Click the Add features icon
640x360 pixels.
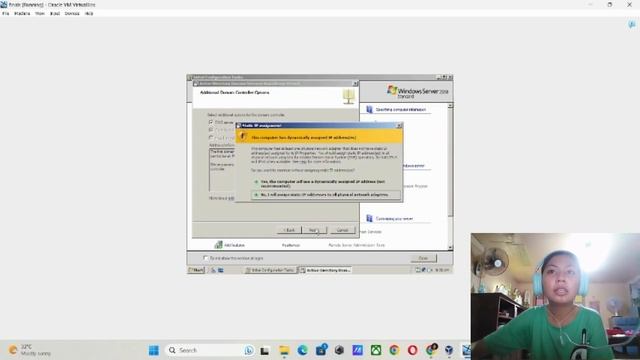(218, 245)
